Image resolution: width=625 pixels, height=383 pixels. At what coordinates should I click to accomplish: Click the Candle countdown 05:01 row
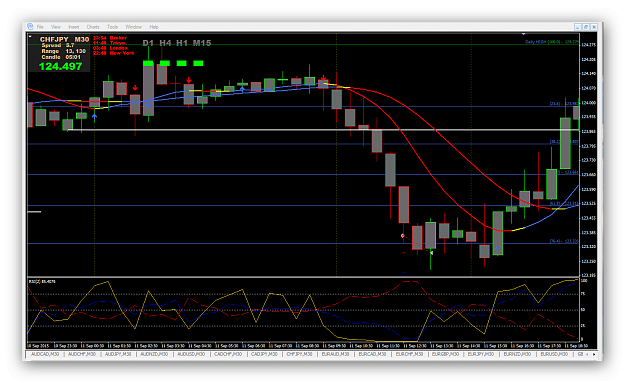tap(61, 57)
